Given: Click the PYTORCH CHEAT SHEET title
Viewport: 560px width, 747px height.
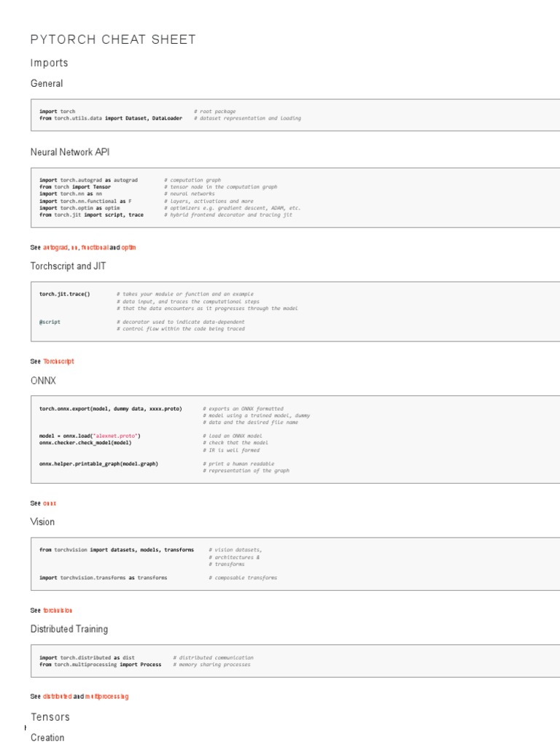Looking at the screenshot, I should [x=113, y=39].
